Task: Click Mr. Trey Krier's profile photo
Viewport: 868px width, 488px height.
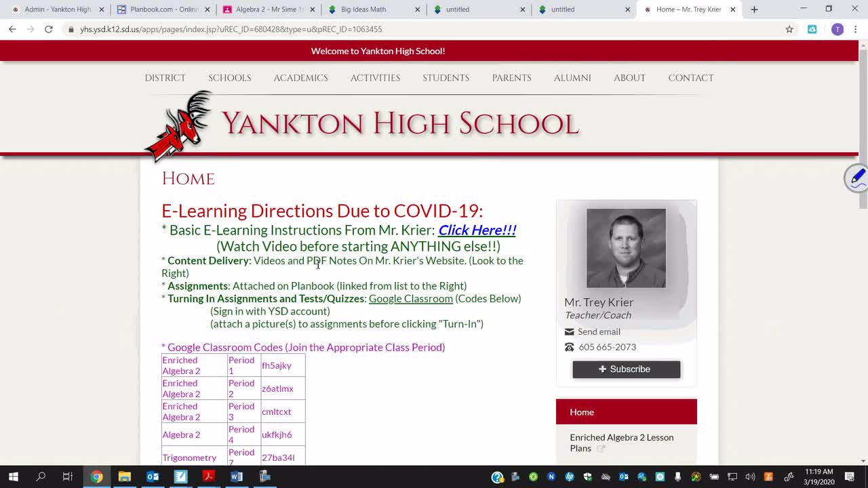Action: 626,247
